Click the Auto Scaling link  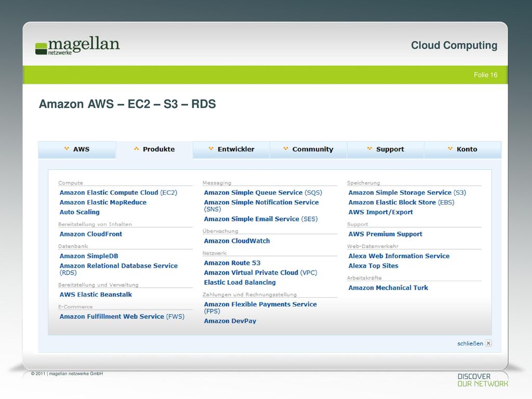pos(79,212)
